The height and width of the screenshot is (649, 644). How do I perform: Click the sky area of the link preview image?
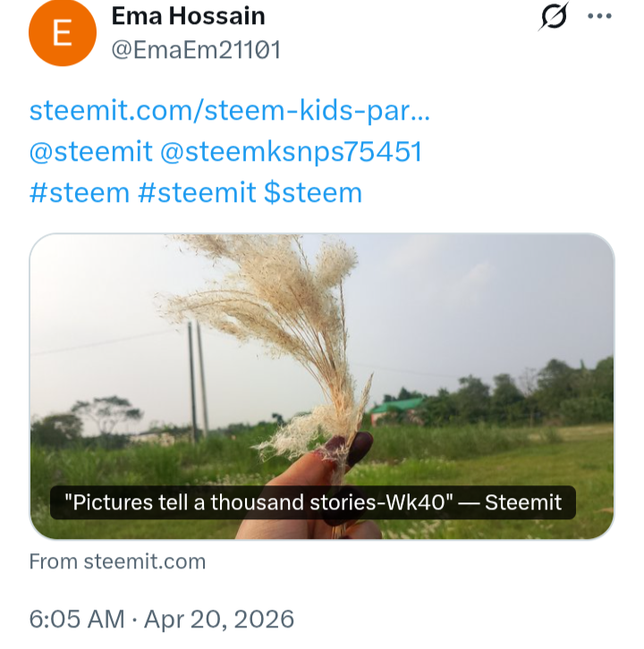(x=476, y=298)
